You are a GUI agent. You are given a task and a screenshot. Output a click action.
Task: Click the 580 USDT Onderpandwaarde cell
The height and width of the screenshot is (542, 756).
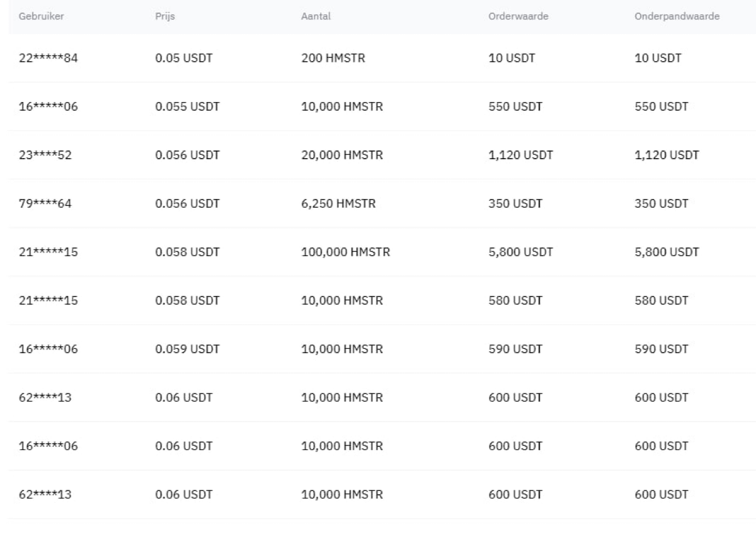[x=661, y=301]
